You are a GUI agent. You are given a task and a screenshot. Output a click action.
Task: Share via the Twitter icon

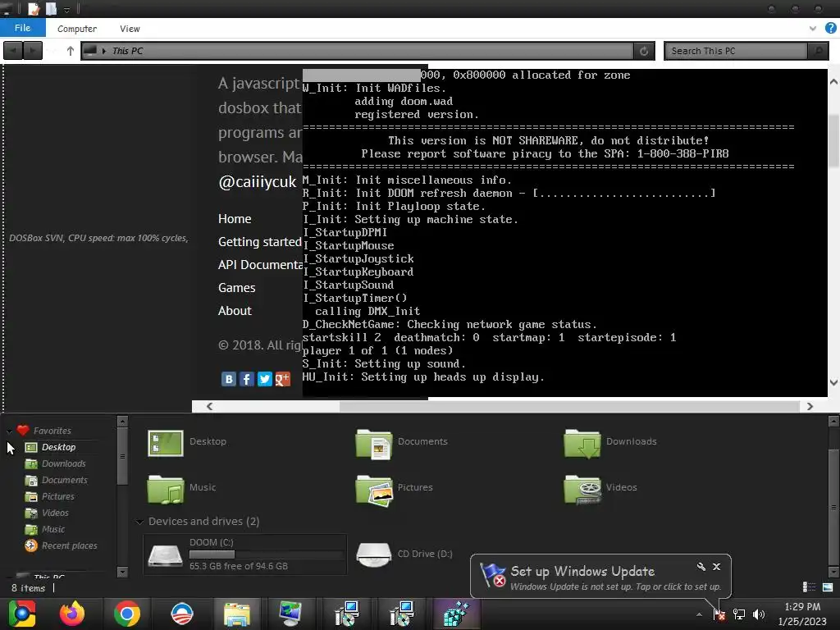click(265, 379)
